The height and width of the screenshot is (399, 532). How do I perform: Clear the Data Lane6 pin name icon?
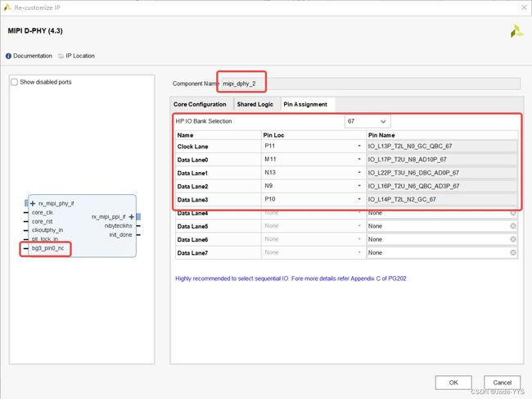(x=513, y=239)
